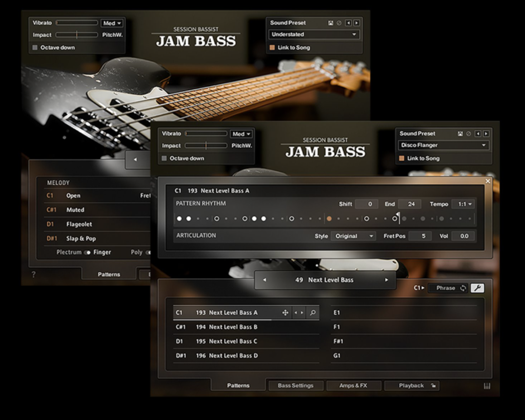Viewport: 525px width, 420px height.
Task: Click the loop icon inside the Phrase button
Action: click(463, 288)
